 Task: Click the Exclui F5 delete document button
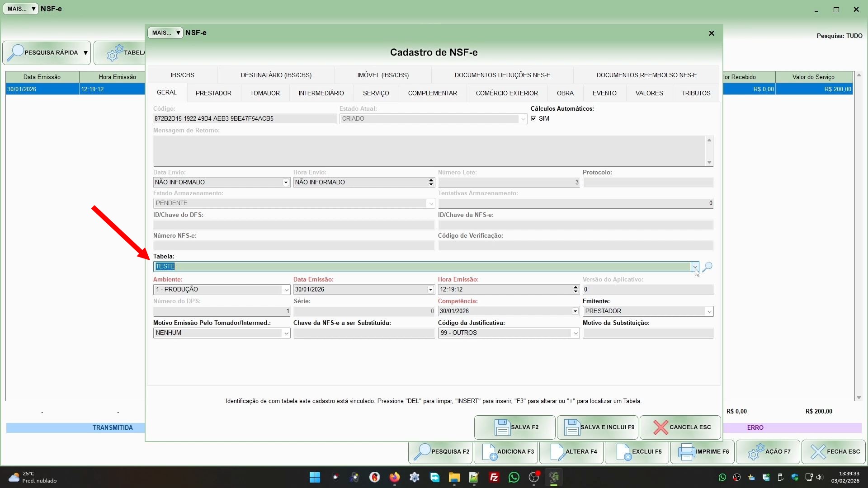click(637, 451)
